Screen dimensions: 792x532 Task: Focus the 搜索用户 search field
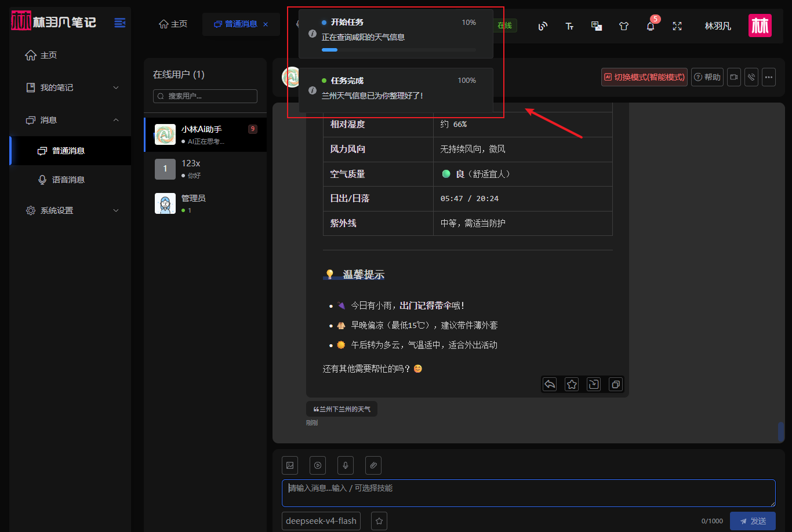tap(205, 96)
